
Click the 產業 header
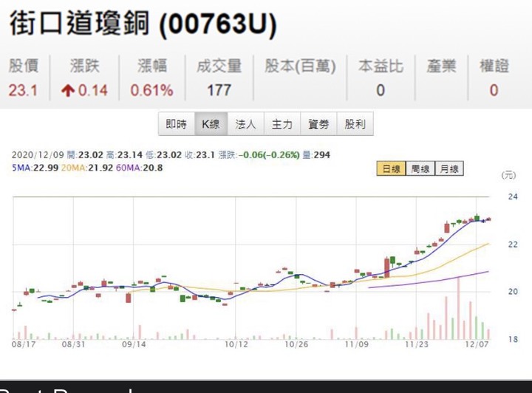pyautogui.click(x=441, y=66)
